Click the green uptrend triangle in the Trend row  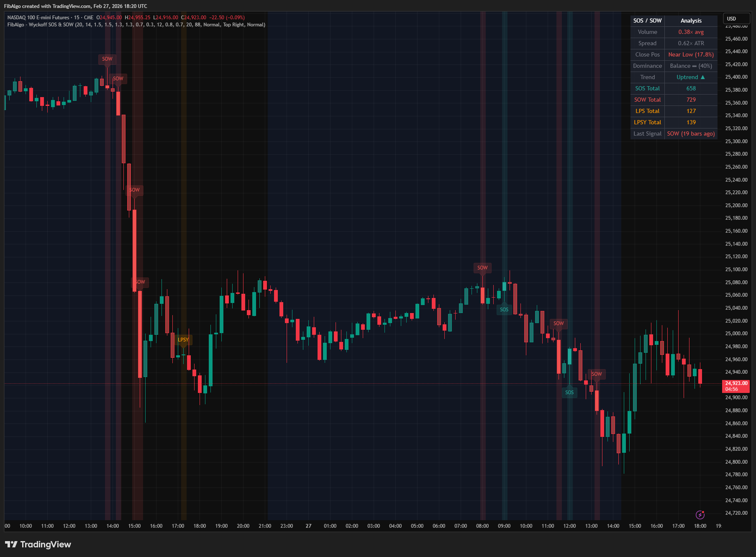702,77
